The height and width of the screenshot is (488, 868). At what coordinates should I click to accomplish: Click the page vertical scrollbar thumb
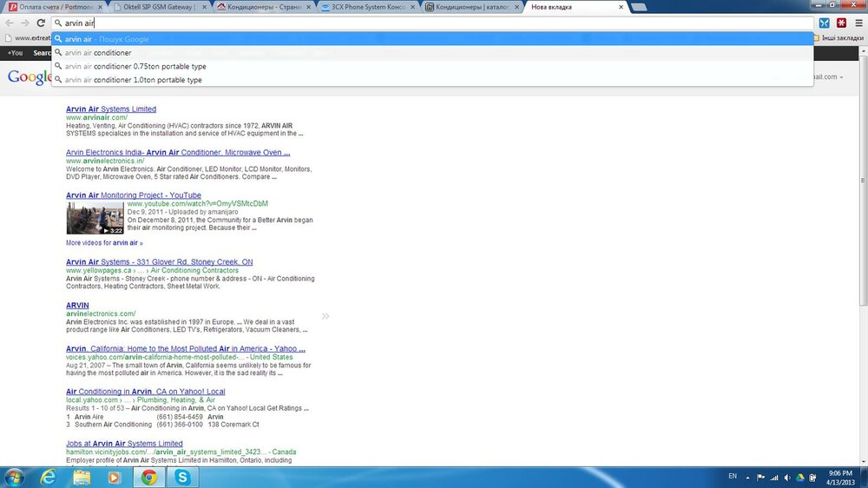pos(863,181)
